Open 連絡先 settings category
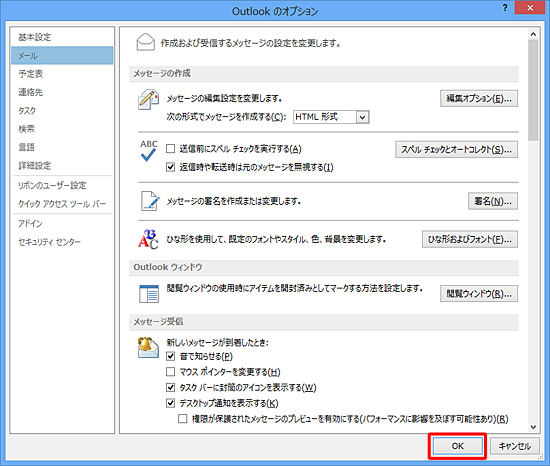Image resolution: width=550 pixels, height=466 pixels. (62, 92)
